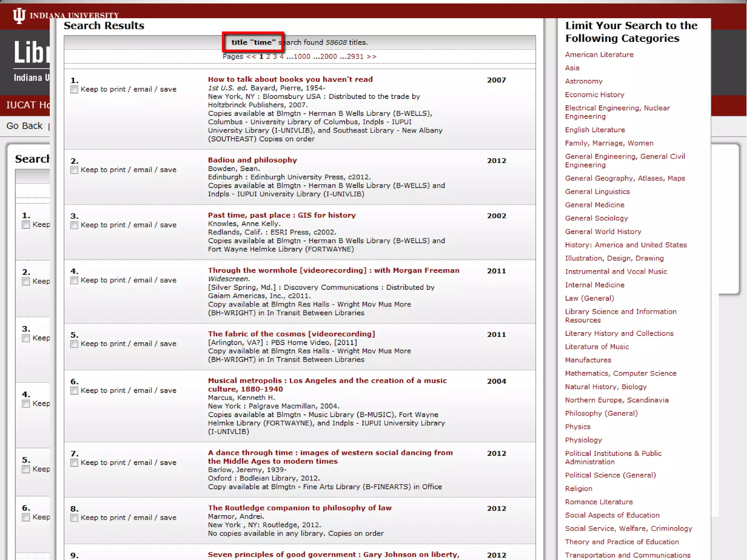Open 'The fabric of the cosmos' record
Image resolution: width=747 pixels, height=560 pixels.
tap(291, 334)
